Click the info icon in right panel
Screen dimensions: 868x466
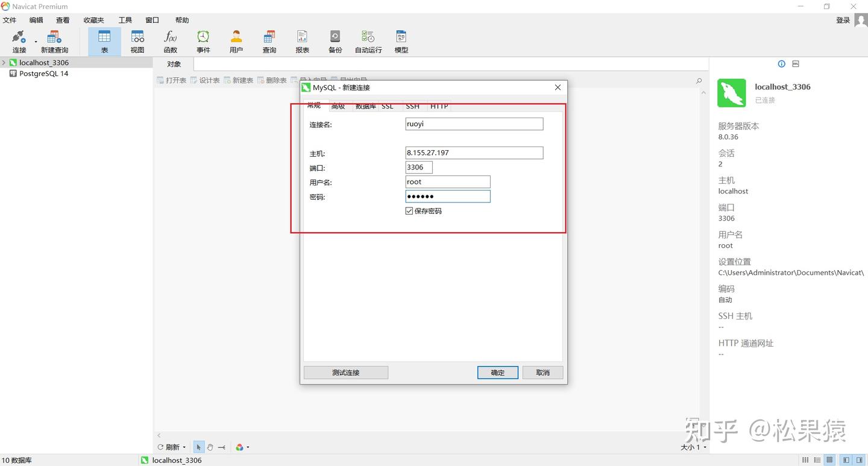click(782, 64)
